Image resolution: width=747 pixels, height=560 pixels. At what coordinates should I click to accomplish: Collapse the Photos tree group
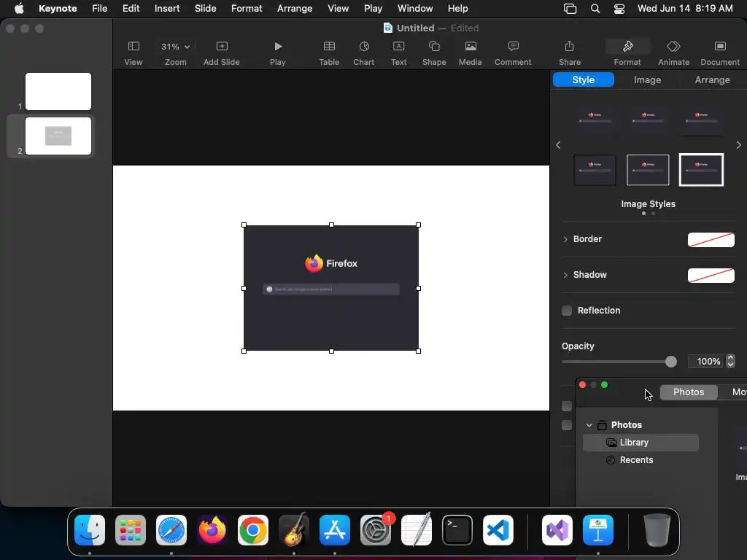[589, 425]
